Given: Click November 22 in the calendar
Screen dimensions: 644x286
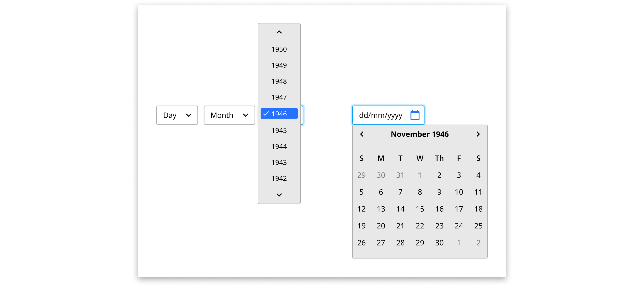Looking at the screenshot, I should pos(420,226).
